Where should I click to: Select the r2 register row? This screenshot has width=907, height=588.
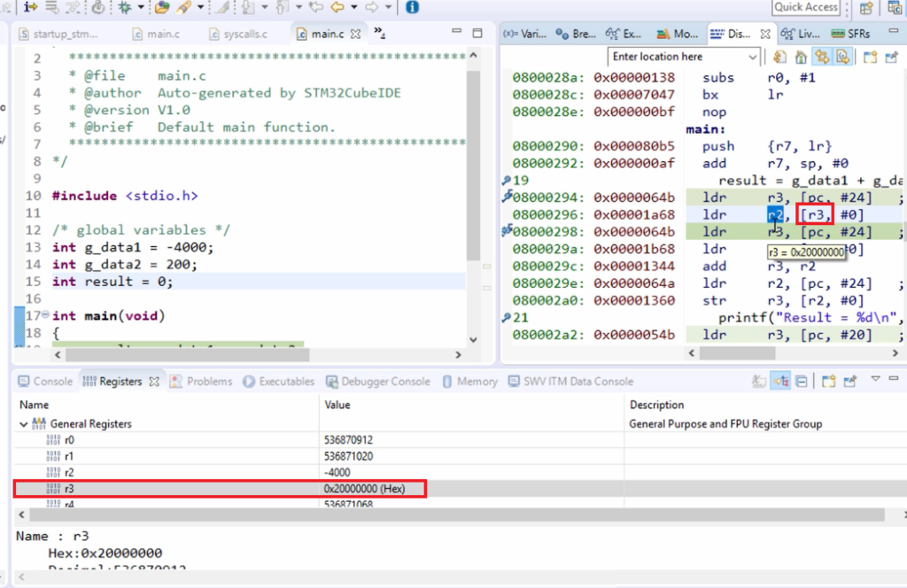(460, 472)
